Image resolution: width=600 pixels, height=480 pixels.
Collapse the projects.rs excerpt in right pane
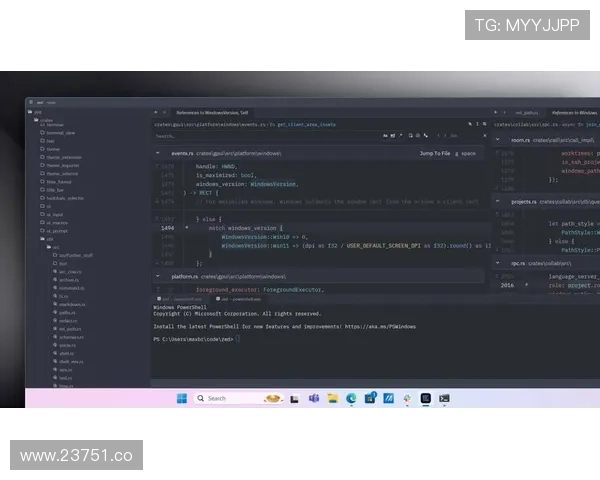[x=497, y=201]
